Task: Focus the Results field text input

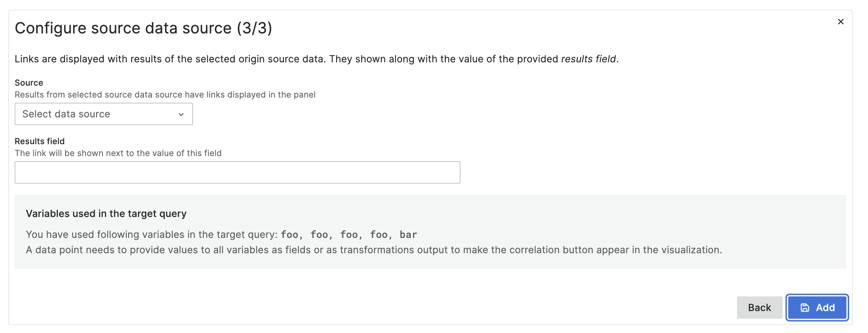Action: coord(237,172)
